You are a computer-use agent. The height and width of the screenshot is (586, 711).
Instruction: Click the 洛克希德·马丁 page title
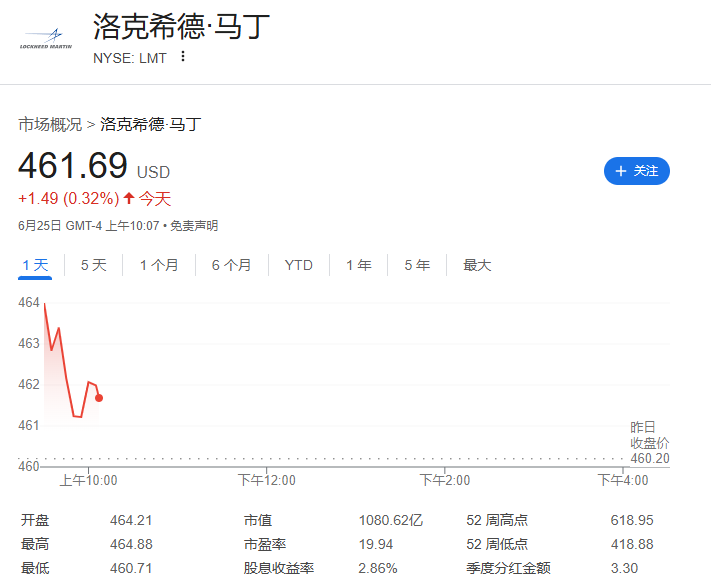(x=181, y=27)
